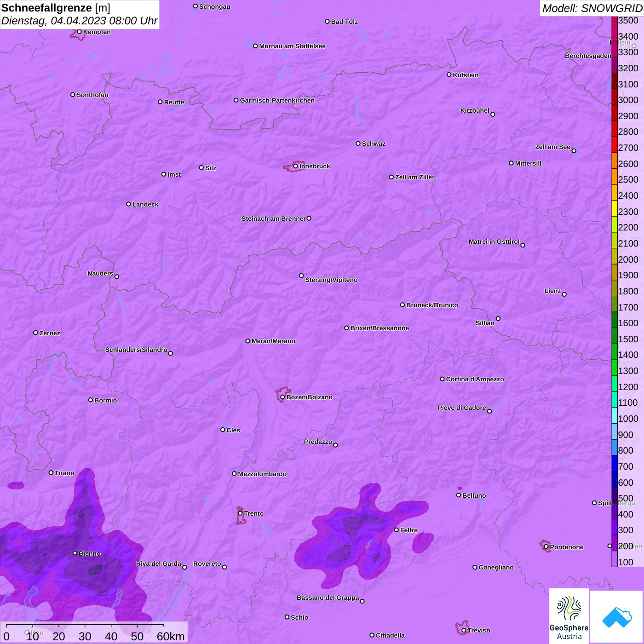
Task: Pick the Schongau city marker dot
Action: [x=195, y=6]
